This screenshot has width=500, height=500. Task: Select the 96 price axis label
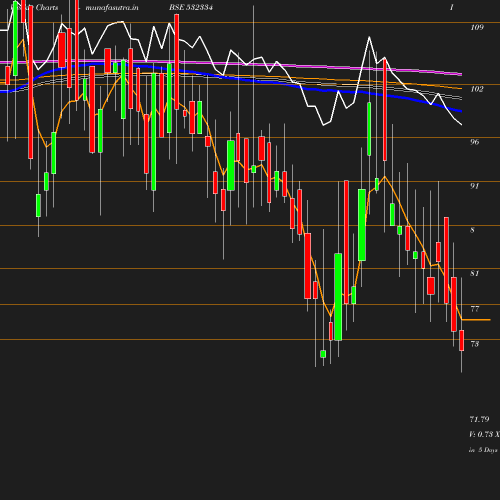point(474,142)
